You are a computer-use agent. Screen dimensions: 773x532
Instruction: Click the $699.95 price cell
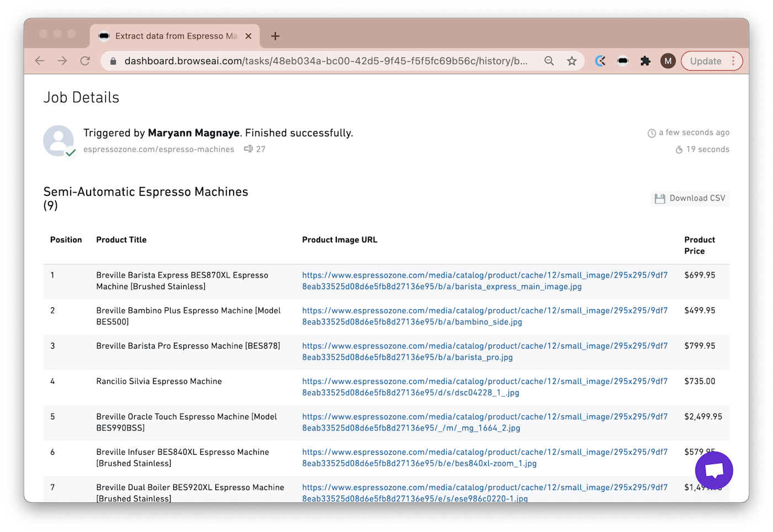coord(700,275)
